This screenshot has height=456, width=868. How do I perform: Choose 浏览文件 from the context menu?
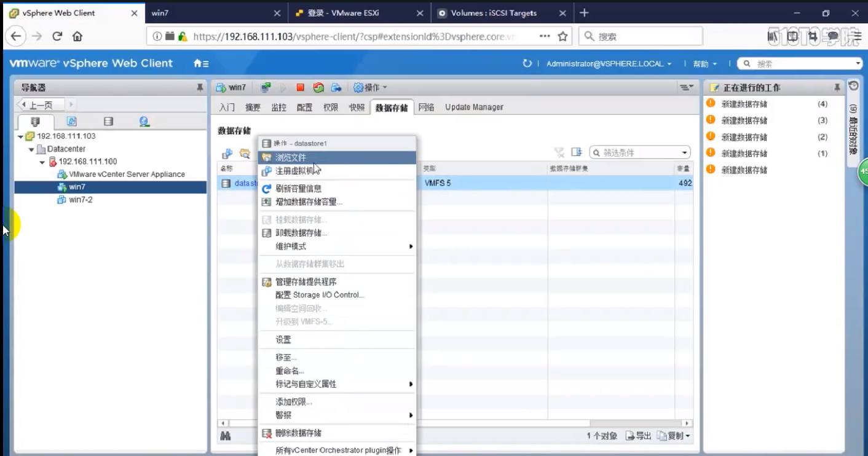(336, 158)
